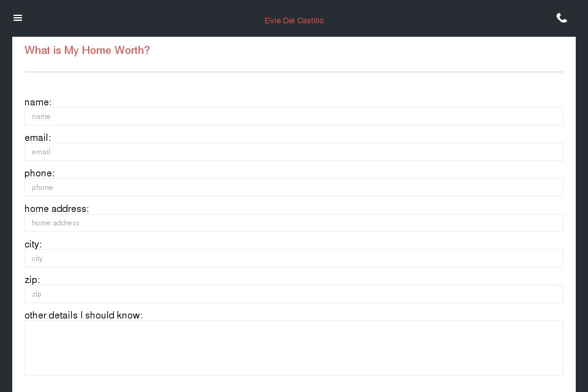Click the 'home address:' label
This screenshot has width=588, height=392.
(x=56, y=209)
